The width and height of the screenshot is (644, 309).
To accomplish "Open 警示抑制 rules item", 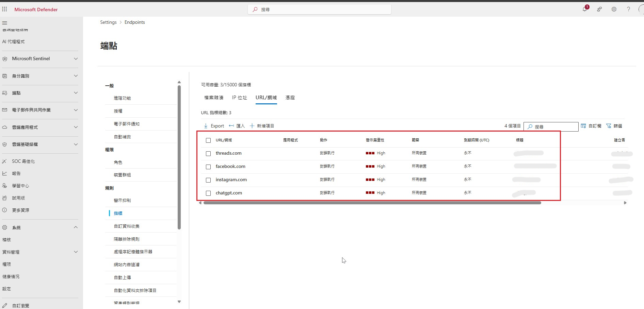I will tap(122, 200).
